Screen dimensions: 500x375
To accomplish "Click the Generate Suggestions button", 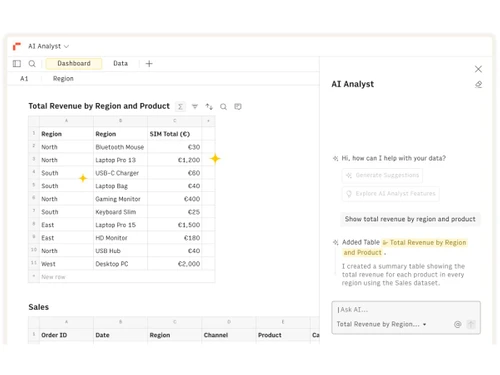I will (x=382, y=175).
